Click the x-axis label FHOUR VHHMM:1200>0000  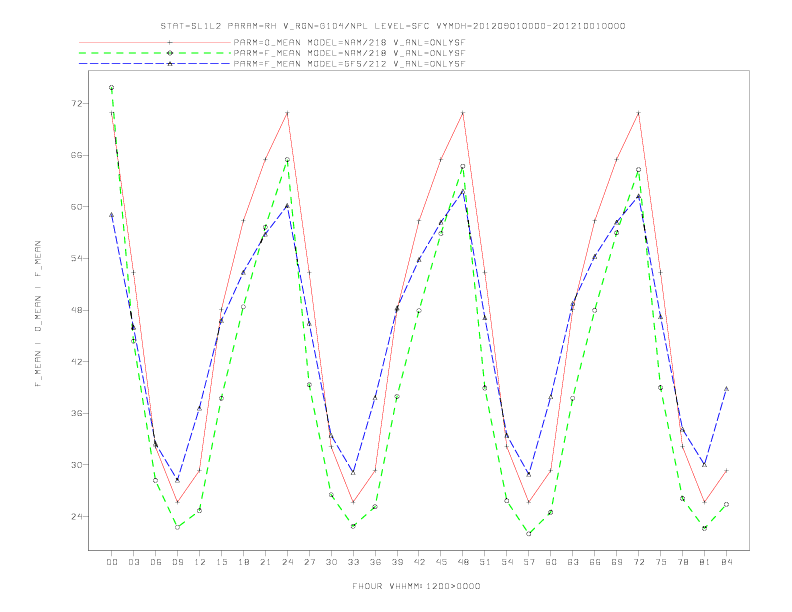coord(416,586)
